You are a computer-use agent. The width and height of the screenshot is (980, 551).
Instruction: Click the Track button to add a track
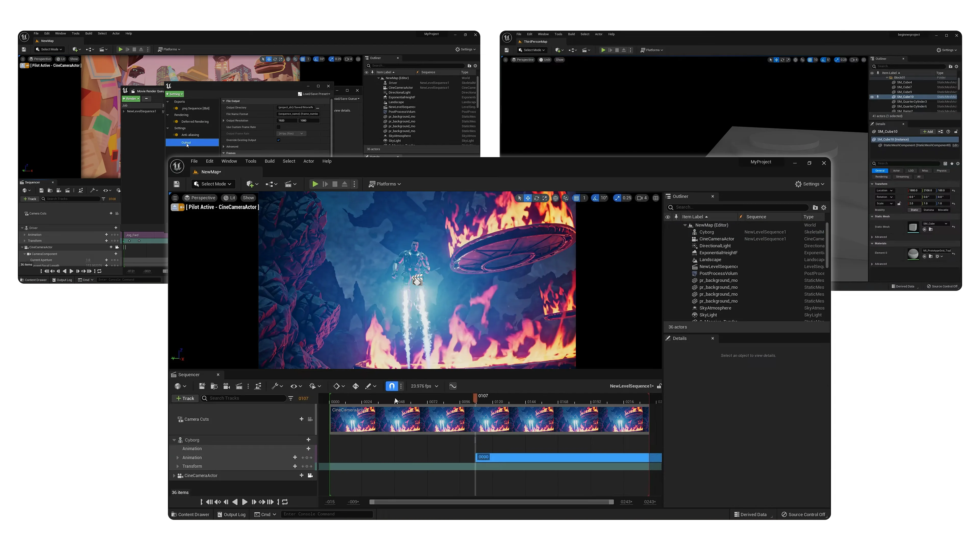185,398
